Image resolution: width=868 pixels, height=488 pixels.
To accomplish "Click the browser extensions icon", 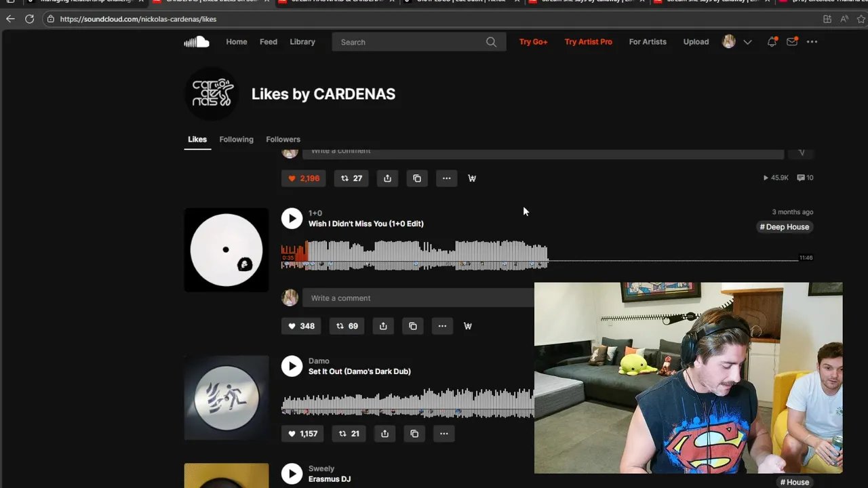I will click(827, 19).
